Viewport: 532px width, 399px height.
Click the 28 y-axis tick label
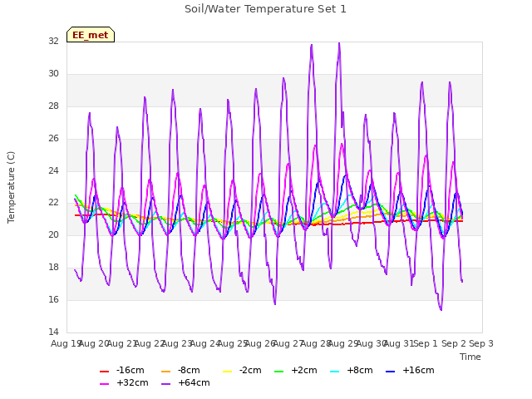tap(53, 106)
